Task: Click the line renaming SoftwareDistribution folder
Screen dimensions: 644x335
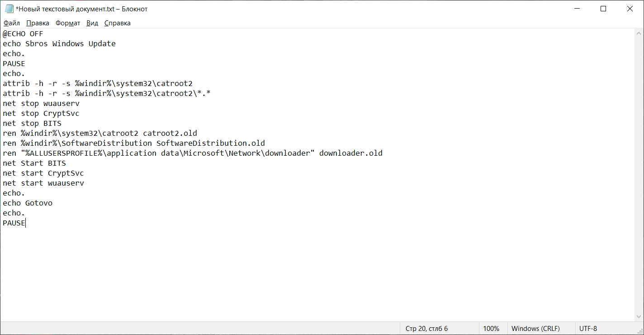Action: point(134,144)
